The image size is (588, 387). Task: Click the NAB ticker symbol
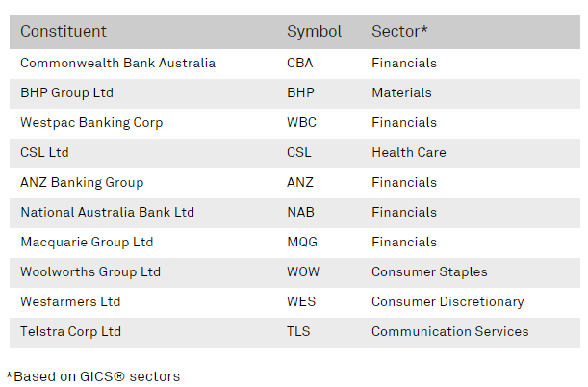(300, 212)
